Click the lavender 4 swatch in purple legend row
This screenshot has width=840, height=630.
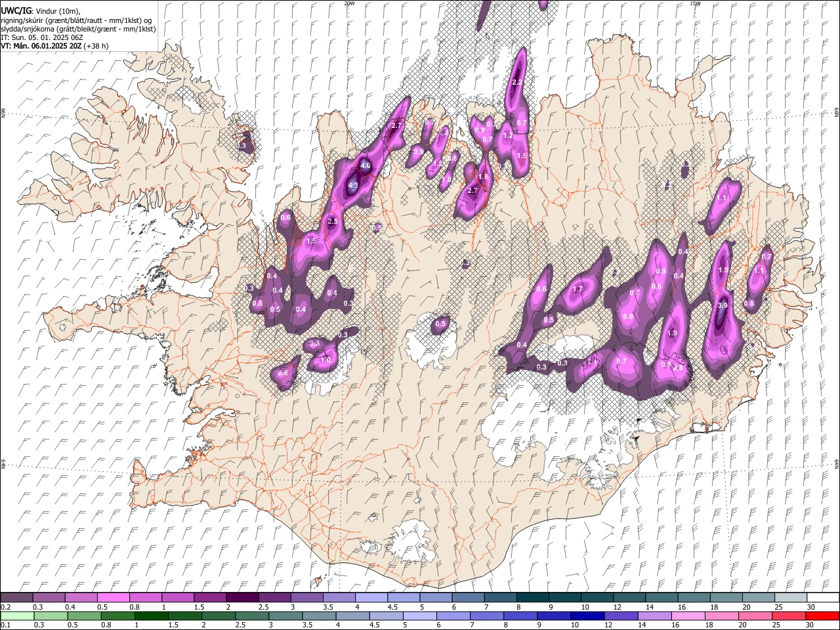370,597
